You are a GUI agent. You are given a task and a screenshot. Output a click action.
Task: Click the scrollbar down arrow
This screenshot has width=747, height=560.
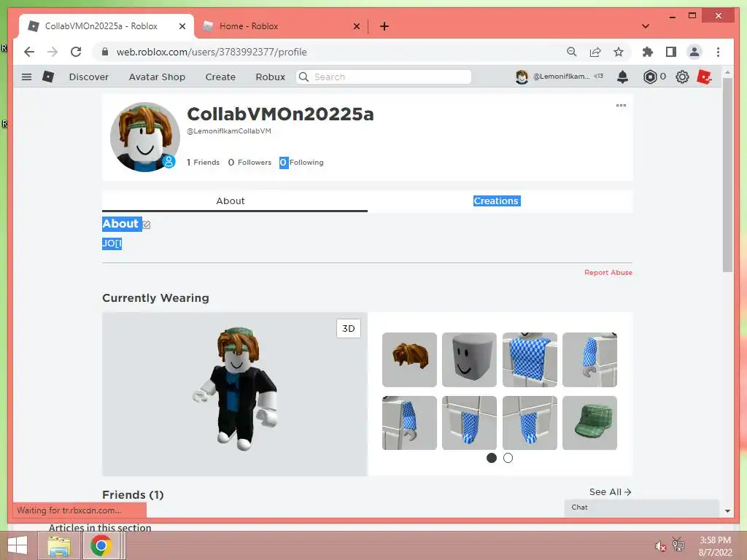(x=727, y=510)
